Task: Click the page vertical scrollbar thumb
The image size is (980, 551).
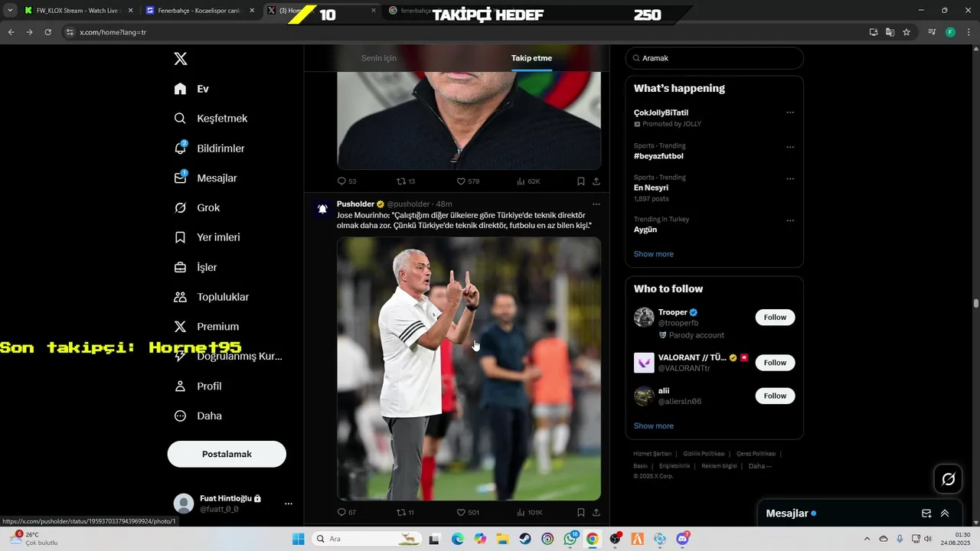Action: coord(975,303)
